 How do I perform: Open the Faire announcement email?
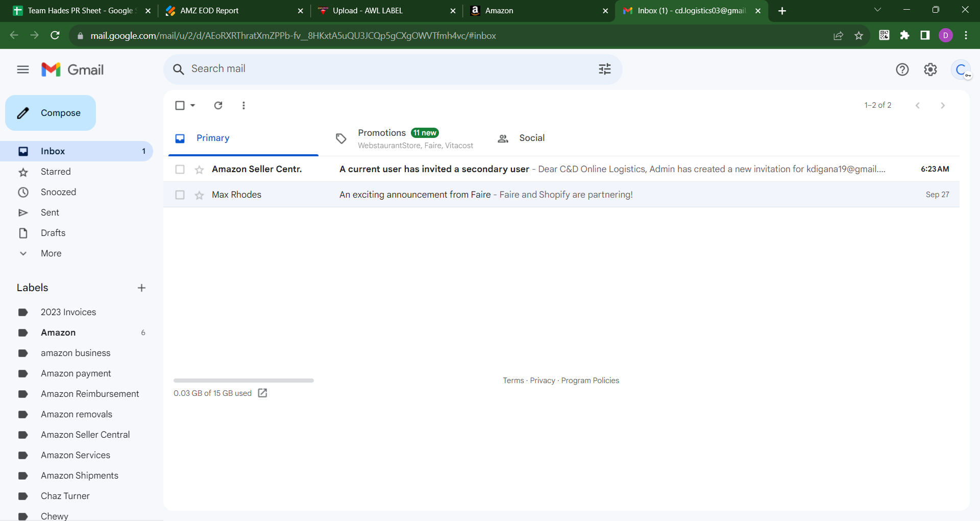coord(561,195)
